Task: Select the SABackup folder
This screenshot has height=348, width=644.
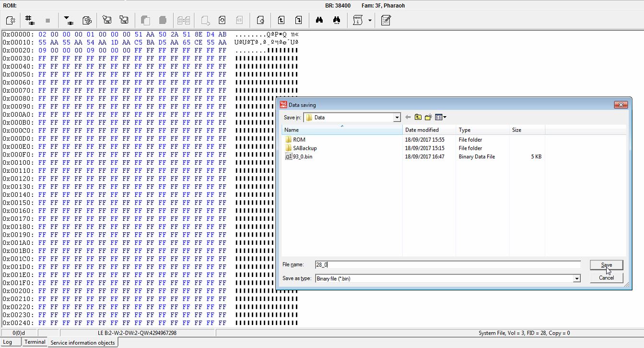Action: point(301,148)
